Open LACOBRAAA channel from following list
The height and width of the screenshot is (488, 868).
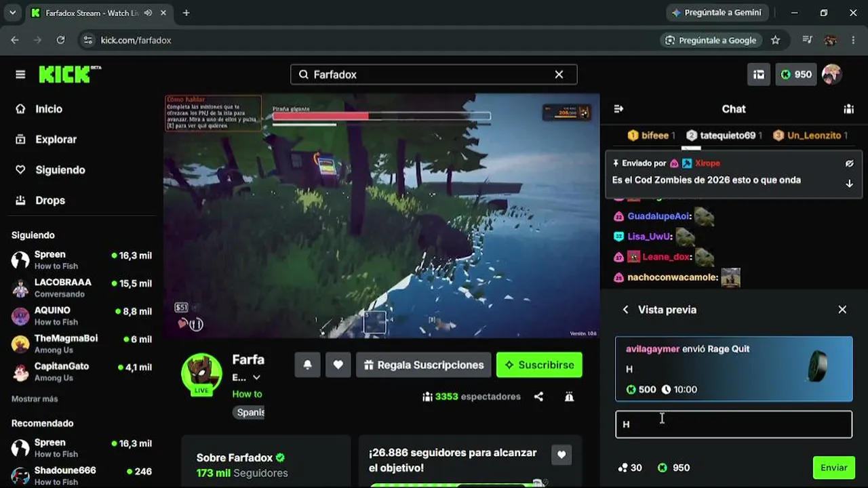(81, 288)
